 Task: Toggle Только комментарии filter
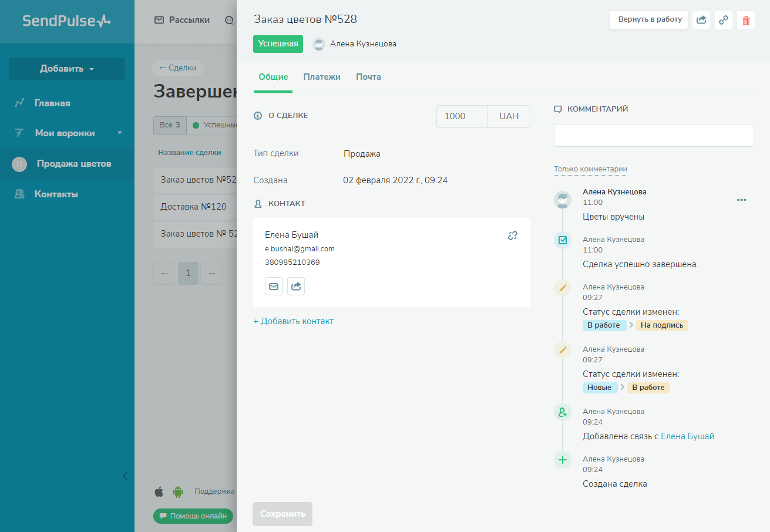click(x=590, y=169)
